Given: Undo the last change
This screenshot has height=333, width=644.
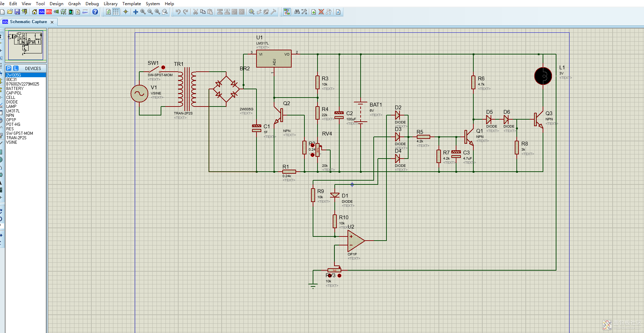Looking at the screenshot, I should [x=178, y=12].
